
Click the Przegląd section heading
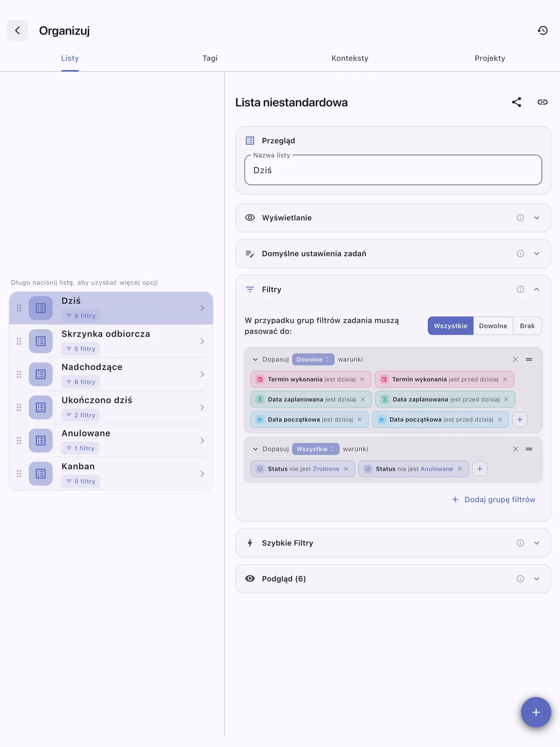[x=278, y=141]
